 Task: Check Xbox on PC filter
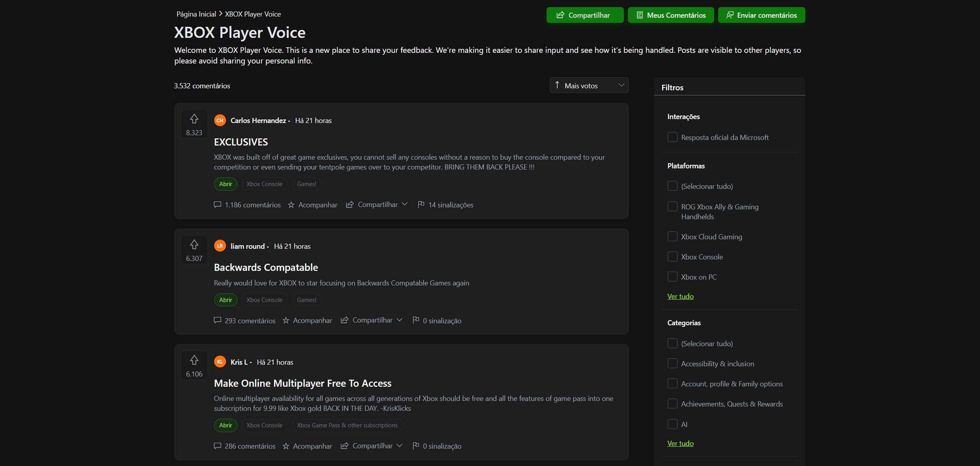[x=672, y=276]
